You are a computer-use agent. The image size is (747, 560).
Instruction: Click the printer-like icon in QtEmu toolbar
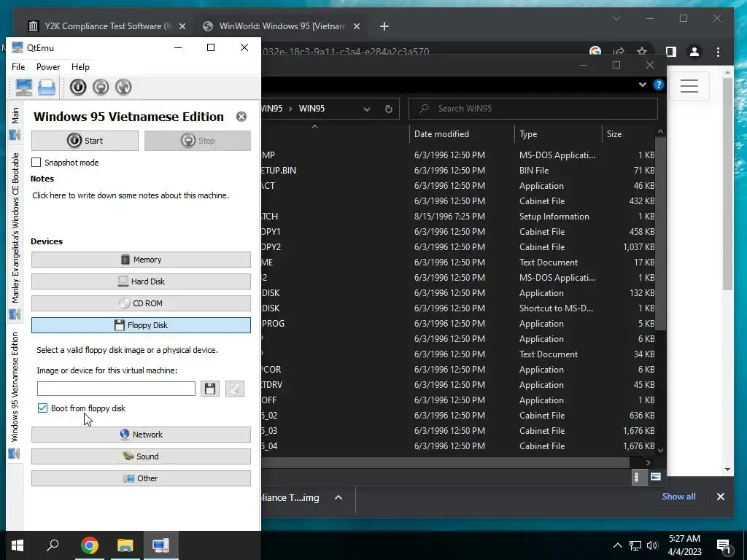point(47,87)
